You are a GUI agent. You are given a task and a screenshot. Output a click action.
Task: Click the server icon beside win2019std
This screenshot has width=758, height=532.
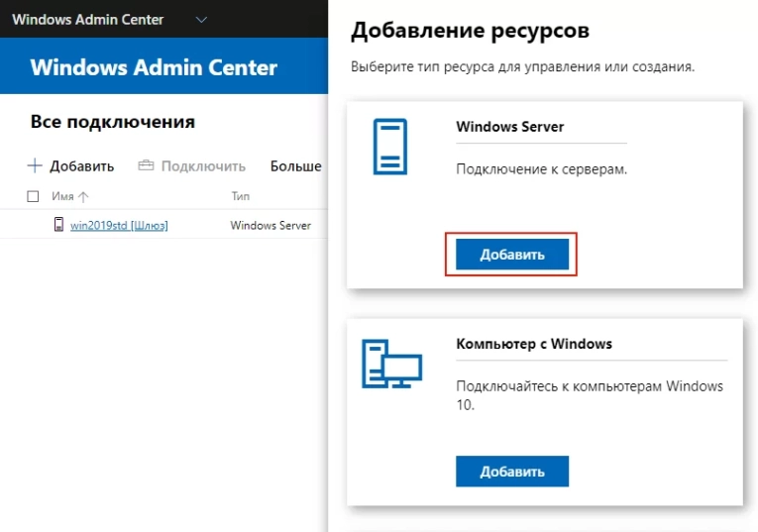[58, 224]
